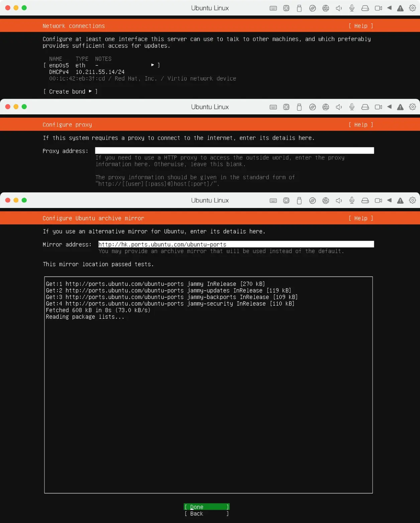Click 'Reading package lists...' log line

click(x=85, y=317)
